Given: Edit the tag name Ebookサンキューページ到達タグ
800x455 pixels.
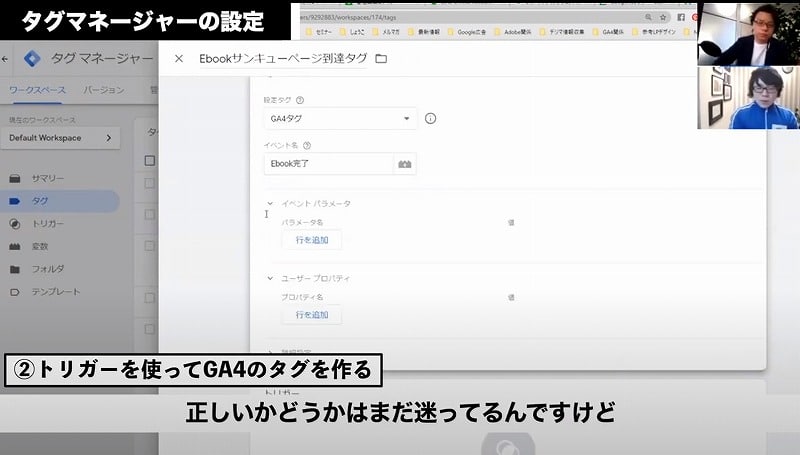Looking at the screenshot, I should [283, 59].
